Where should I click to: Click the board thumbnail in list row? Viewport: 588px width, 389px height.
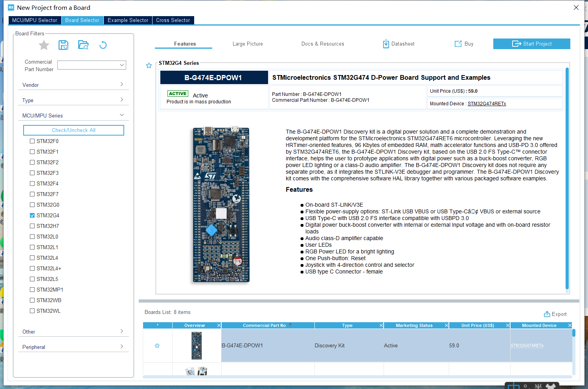pyautogui.click(x=197, y=345)
